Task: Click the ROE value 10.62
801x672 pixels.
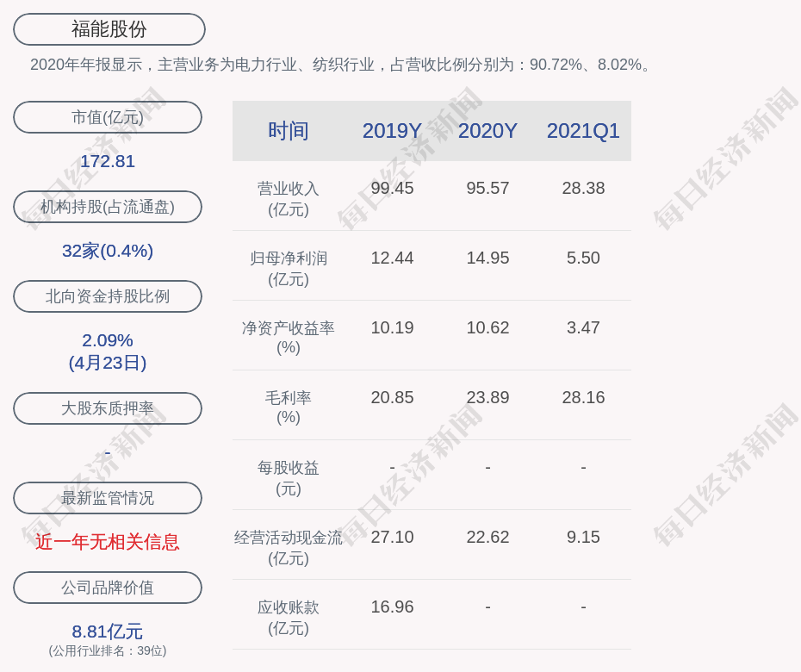Action: pyautogui.click(x=487, y=327)
